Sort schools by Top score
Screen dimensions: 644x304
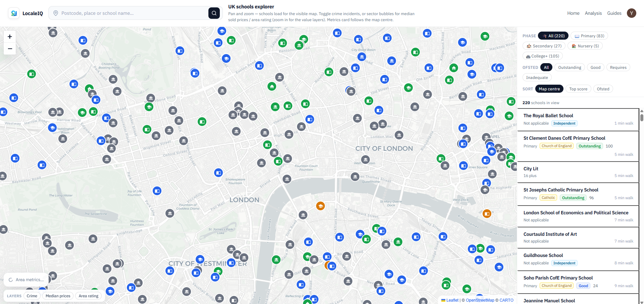click(x=578, y=89)
